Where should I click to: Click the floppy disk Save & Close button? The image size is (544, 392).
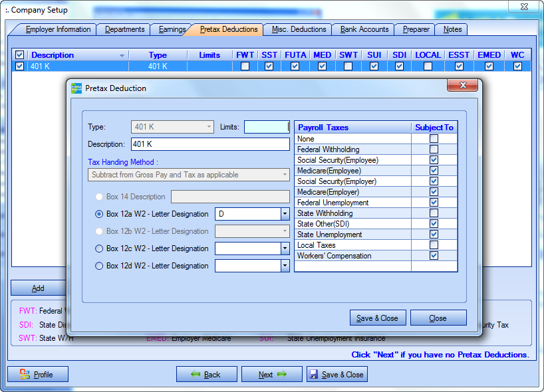pos(337,374)
